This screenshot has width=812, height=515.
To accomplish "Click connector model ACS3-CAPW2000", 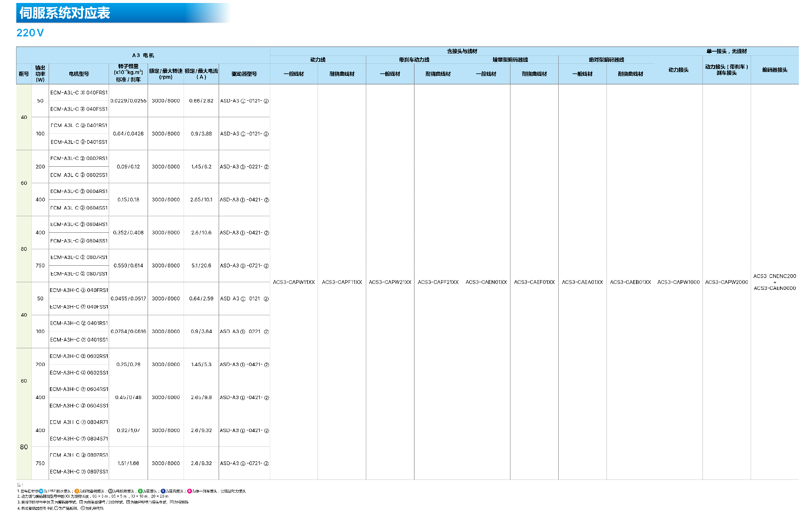I will coord(726,282).
